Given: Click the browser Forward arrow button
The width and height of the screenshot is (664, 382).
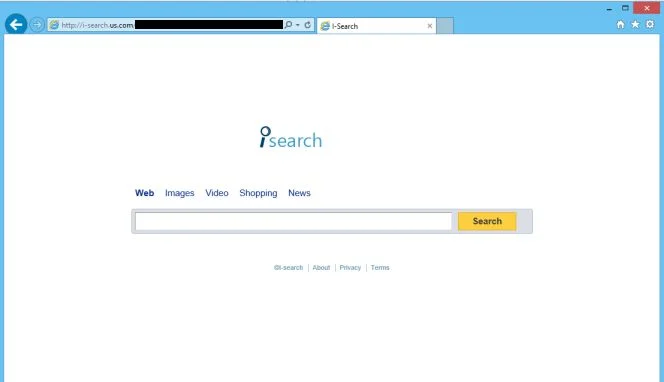Looking at the screenshot, I should tap(37, 25).
